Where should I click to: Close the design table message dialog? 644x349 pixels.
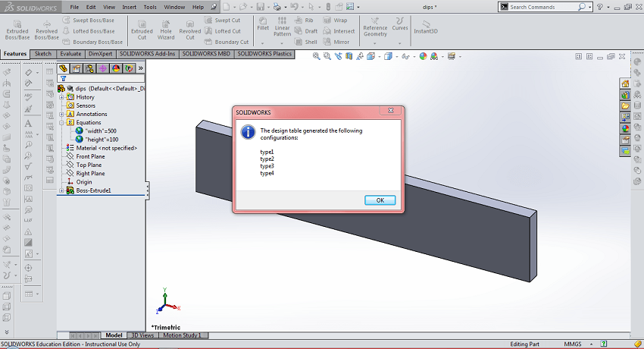click(x=391, y=111)
